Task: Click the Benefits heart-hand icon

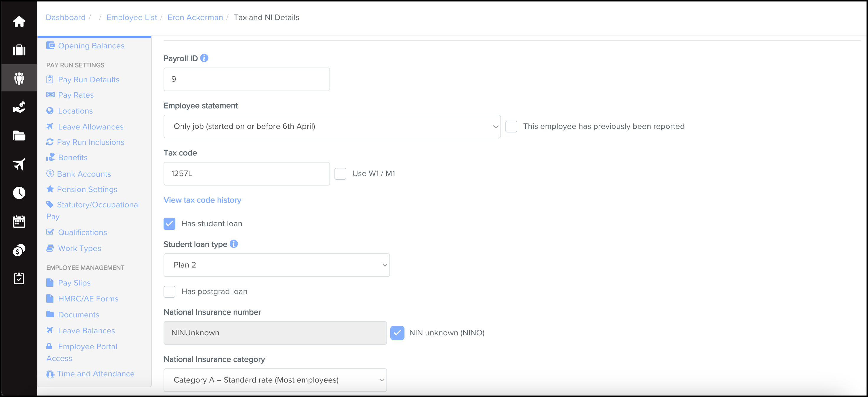Action: click(x=50, y=157)
